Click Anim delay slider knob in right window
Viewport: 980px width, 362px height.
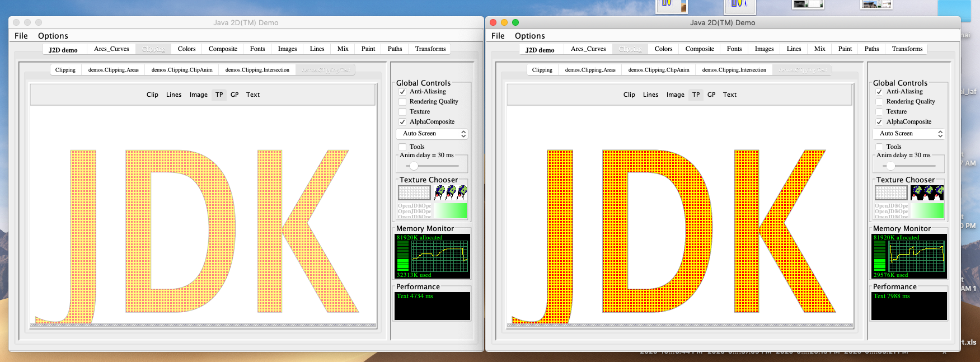click(x=890, y=166)
